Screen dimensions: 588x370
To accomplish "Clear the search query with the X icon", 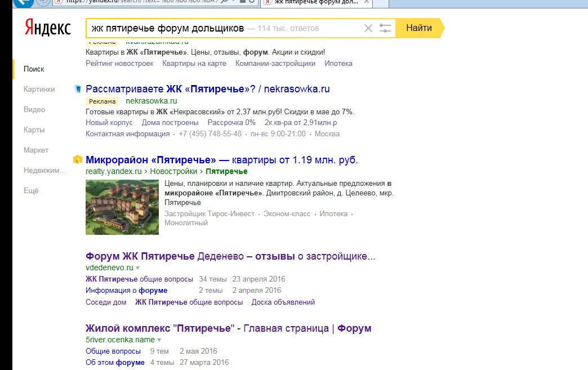I will (368, 28).
